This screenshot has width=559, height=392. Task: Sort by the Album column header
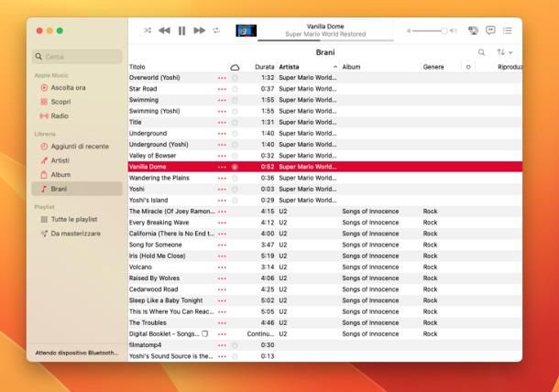[351, 67]
